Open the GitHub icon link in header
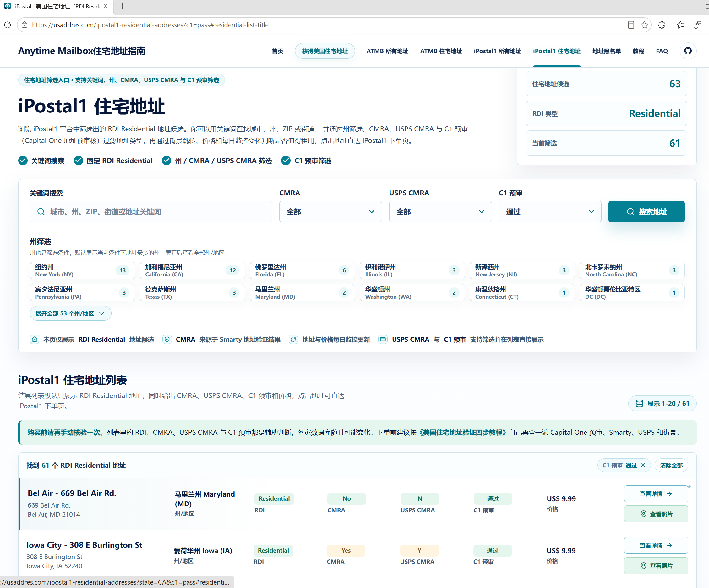 click(x=688, y=51)
